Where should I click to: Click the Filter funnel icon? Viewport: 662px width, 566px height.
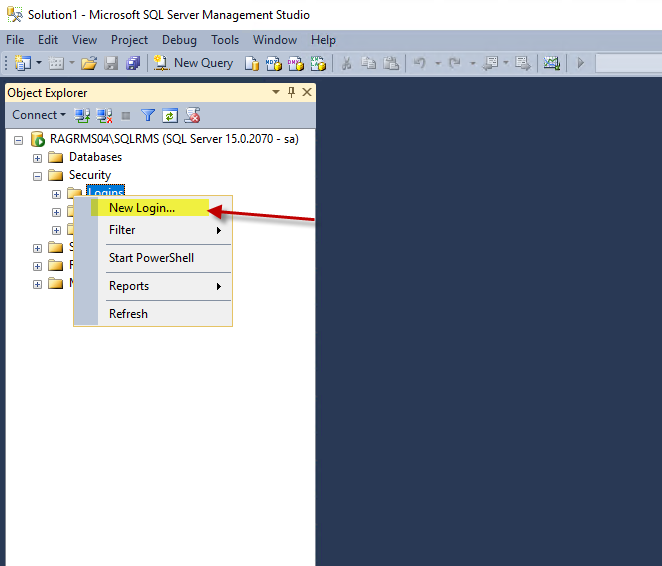(x=148, y=115)
